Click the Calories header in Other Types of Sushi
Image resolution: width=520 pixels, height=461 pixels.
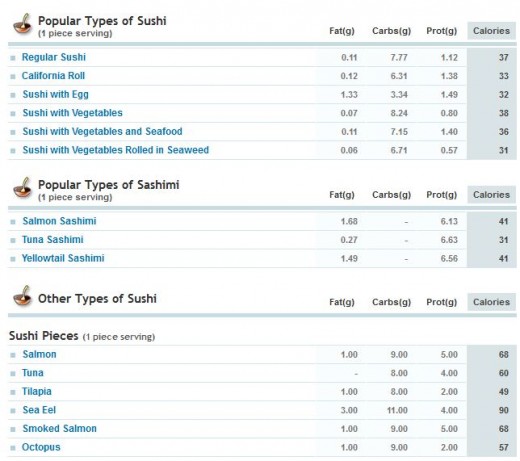coord(491,302)
